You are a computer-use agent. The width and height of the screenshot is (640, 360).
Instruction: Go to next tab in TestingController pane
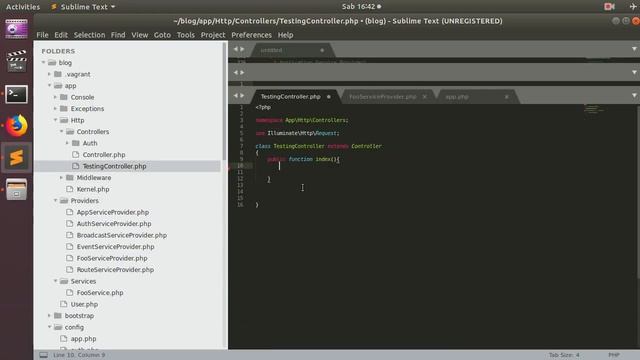pos(242,96)
